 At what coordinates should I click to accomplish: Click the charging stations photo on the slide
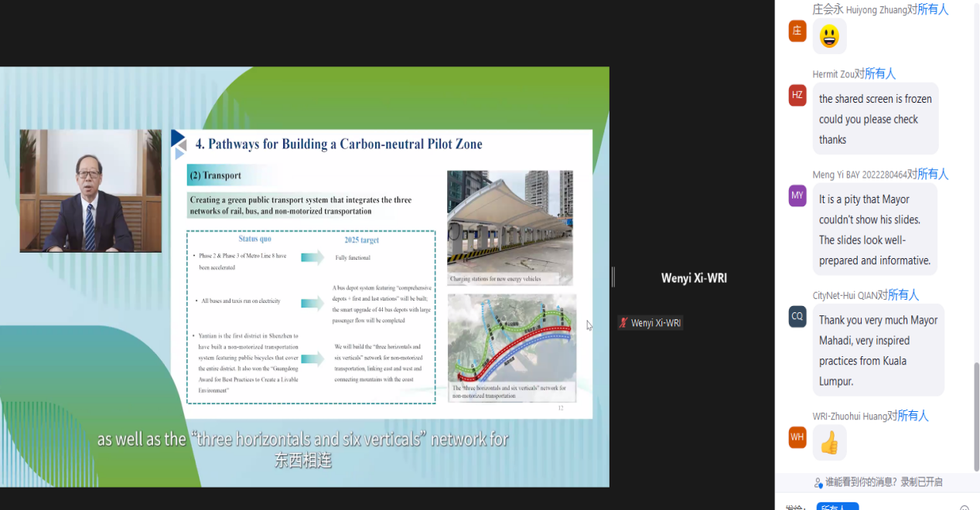[x=510, y=228]
